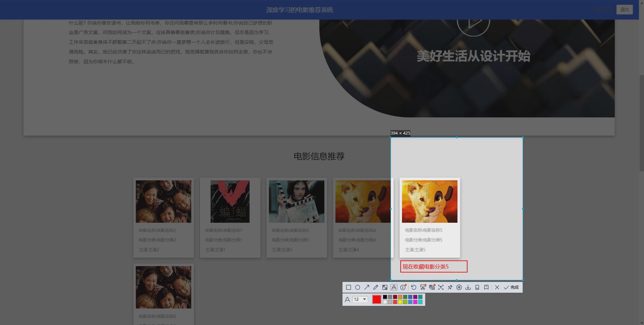Click the red text box 现在收藏电影分类5
Image resolution: width=644 pixels, height=325 pixels.
coord(434,267)
